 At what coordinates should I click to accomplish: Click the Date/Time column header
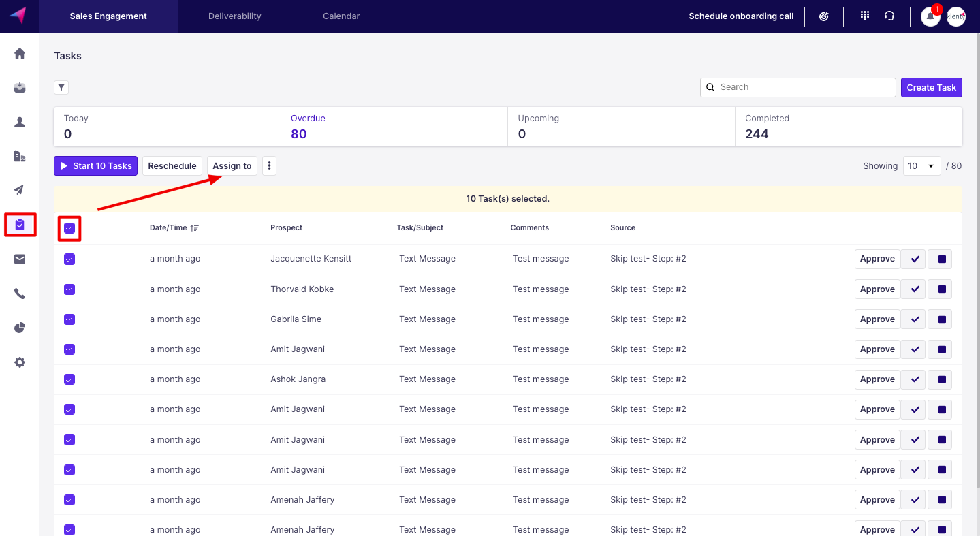pyautogui.click(x=168, y=227)
